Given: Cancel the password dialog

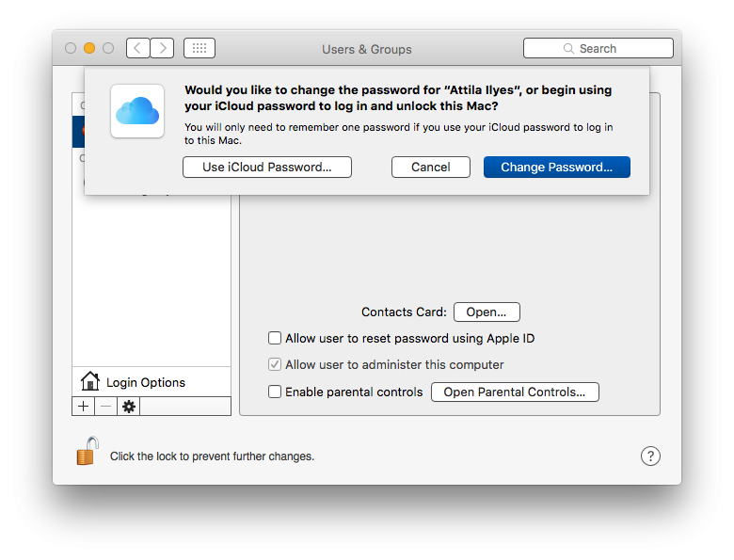Looking at the screenshot, I should click(431, 168).
